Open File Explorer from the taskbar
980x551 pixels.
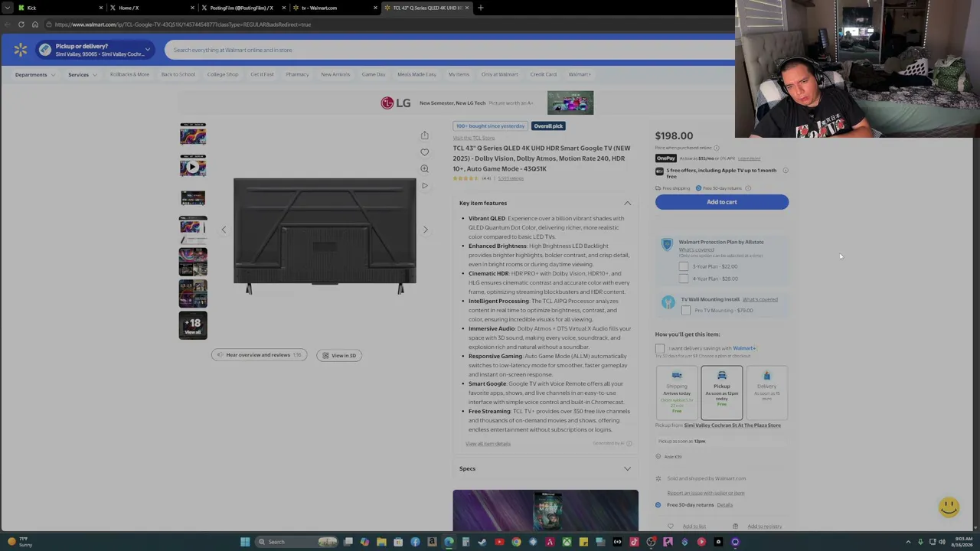point(381,542)
